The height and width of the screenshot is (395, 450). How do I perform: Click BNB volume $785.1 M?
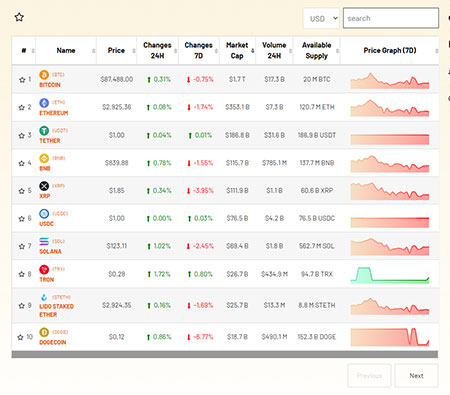pos(274,163)
